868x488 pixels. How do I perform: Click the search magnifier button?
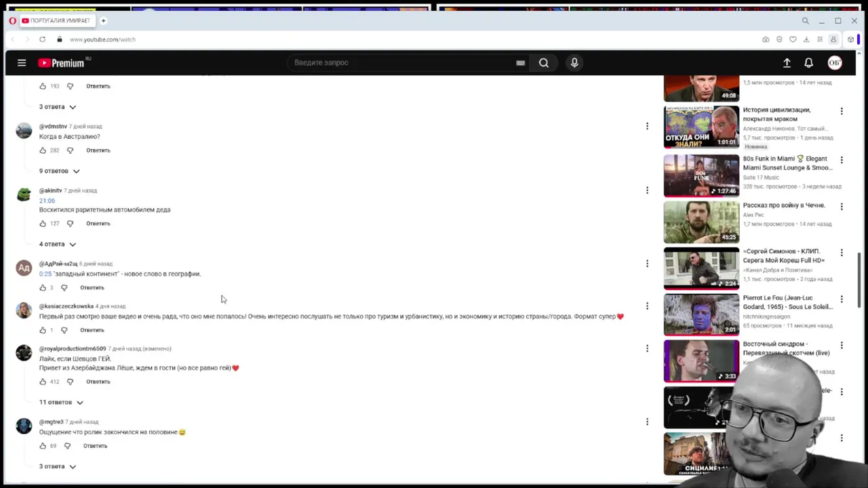pos(544,63)
